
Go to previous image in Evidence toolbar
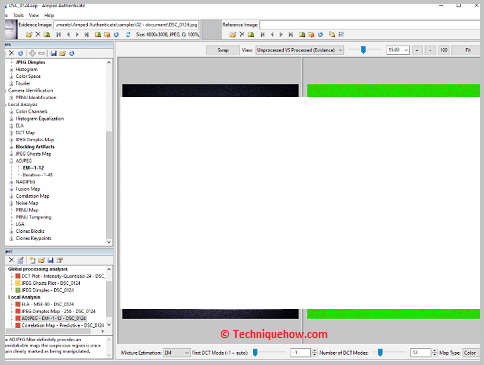click(x=68, y=34)
